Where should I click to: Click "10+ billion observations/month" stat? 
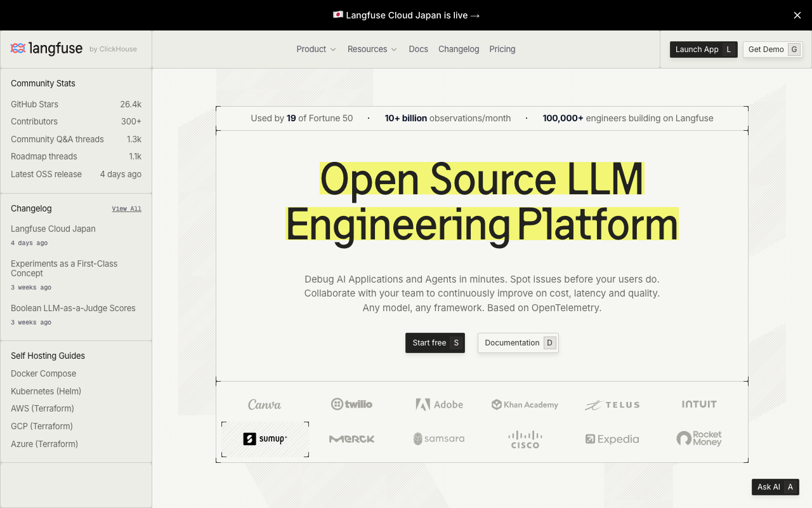(x=448, y=118)
